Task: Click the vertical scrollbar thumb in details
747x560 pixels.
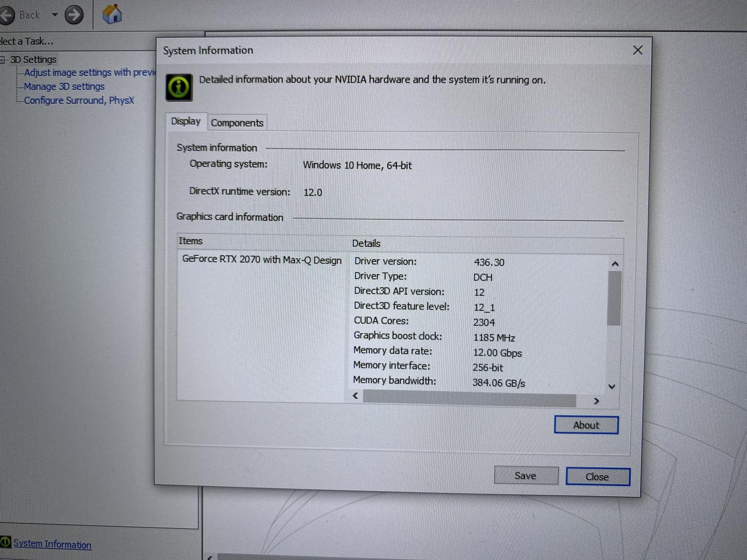Action: [x=614, y=298]
